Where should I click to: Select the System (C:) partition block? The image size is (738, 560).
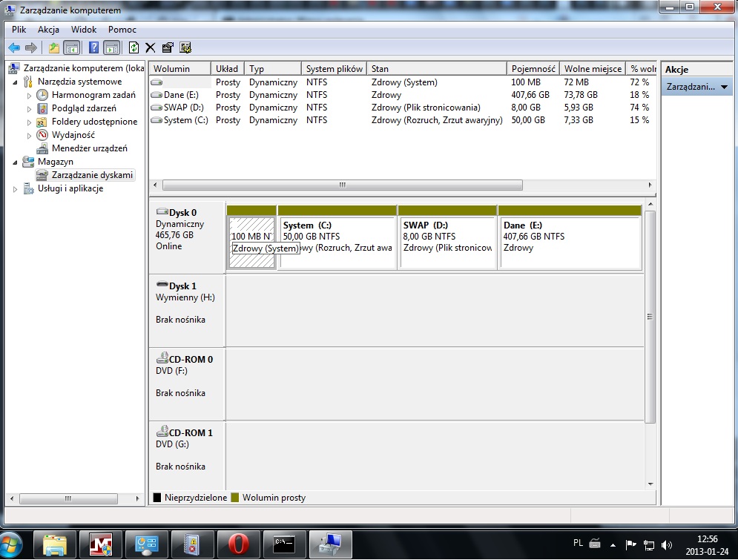(x=337, y=243)
